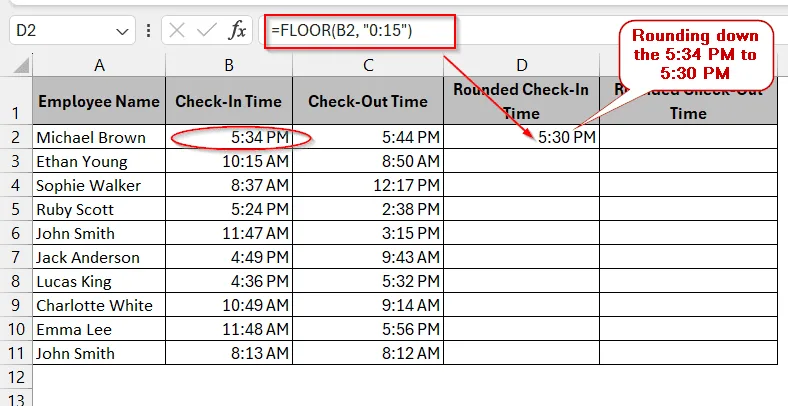The height and width of the screenshot is (406, 788).
Task: Click the 5:44 PM check-out cell
Action: point(368,137)
